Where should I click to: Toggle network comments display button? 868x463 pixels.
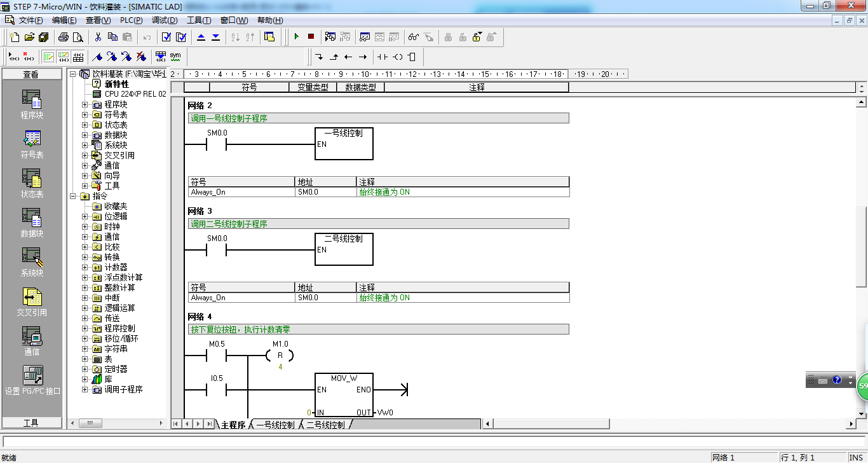click(x=63, y=57)
